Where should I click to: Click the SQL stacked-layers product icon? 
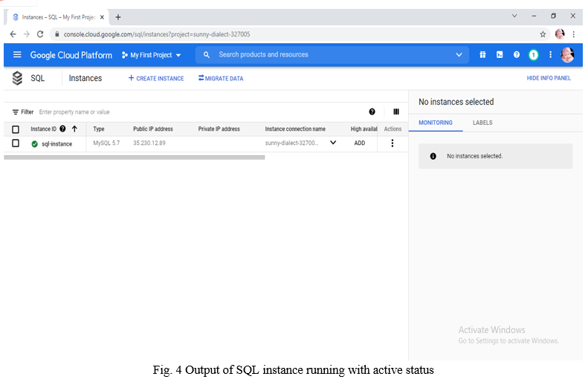pos(17,78)
